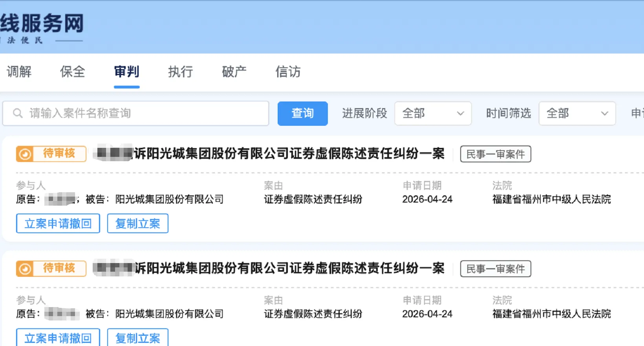Click 福建省福州市中级人民法院 in the first case
Screen dimensions: 644x346
coord(552,199)
